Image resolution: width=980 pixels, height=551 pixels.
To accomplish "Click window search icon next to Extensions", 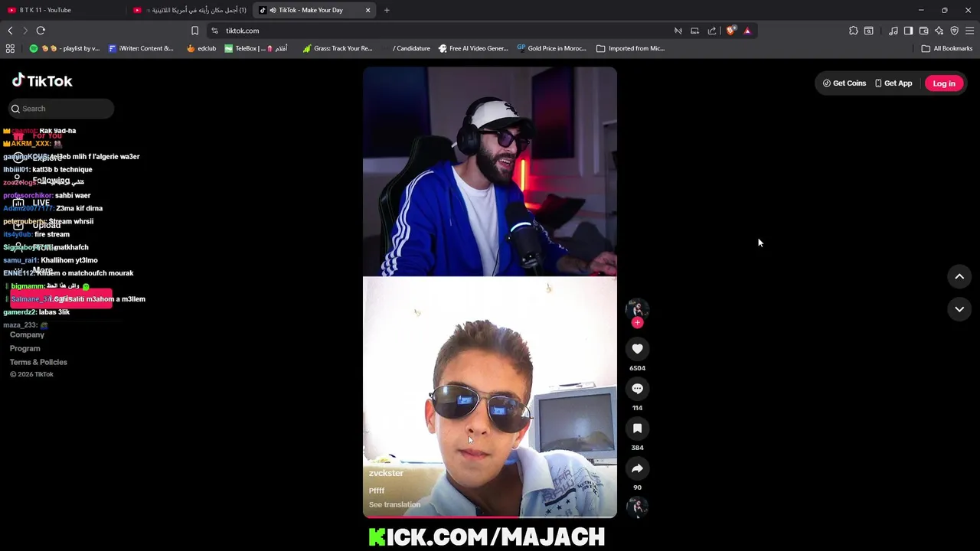I will pyautogui.click(x=868, y=31).
